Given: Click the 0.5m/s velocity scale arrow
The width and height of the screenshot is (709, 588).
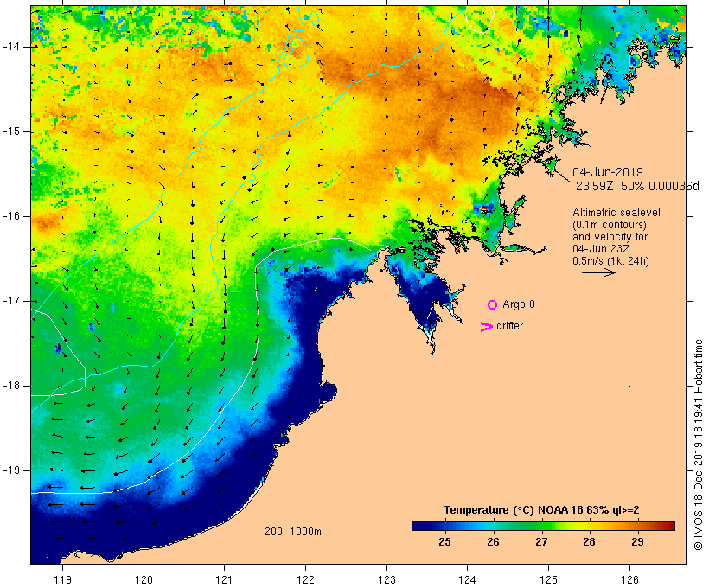Looking at the screenshot, I should pos(598,272).
